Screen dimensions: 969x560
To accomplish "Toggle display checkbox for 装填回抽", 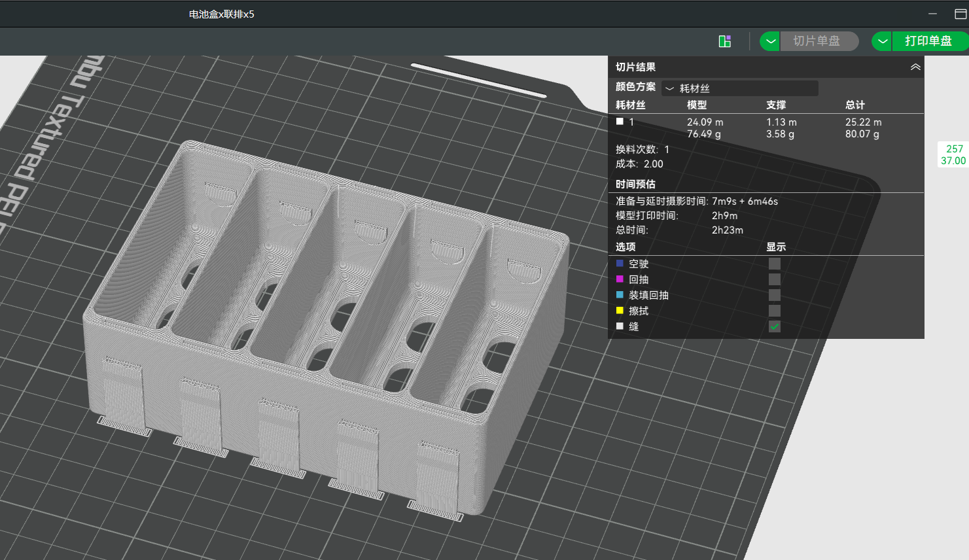I will point(775,295).
